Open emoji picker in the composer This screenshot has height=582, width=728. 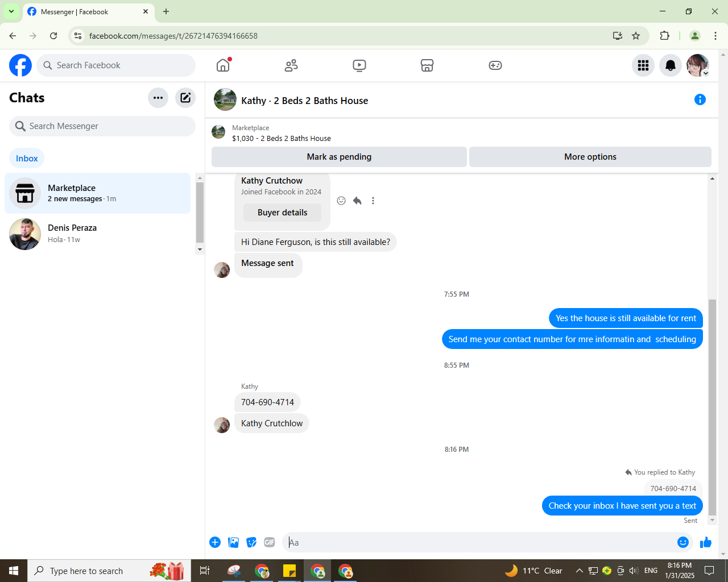click(683, 542)
